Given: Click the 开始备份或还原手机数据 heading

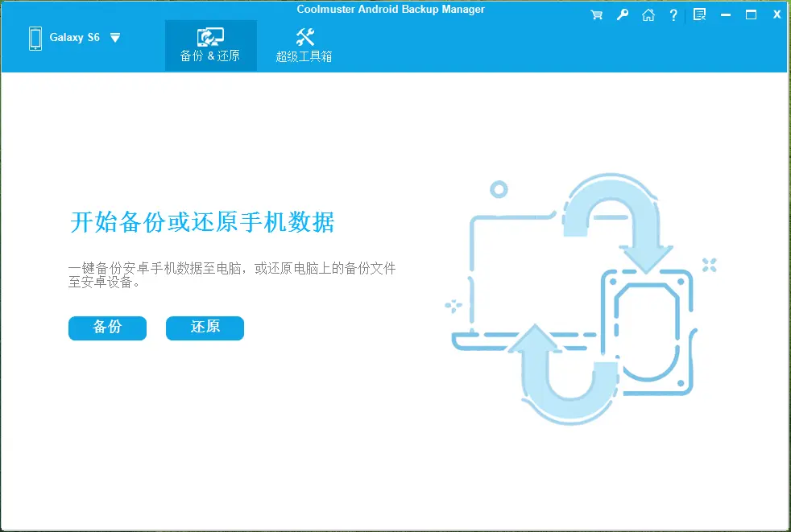Looking at the screenshot, I should click(202, 222).
